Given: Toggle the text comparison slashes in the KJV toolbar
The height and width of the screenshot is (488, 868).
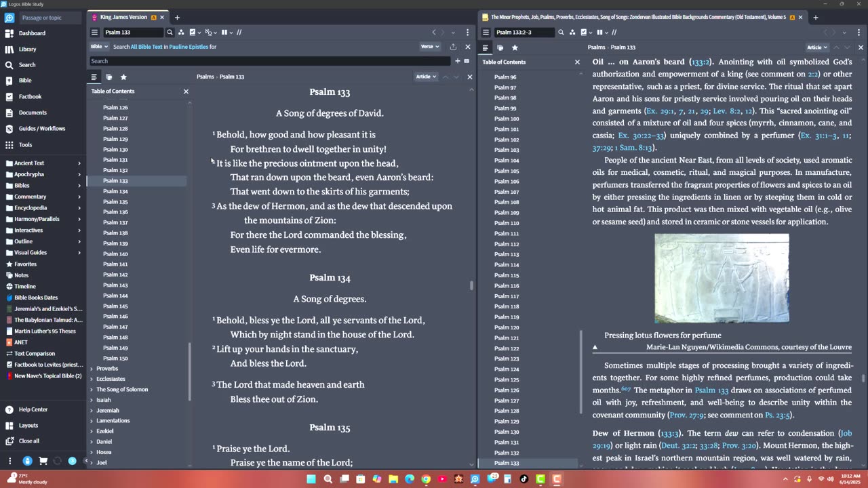Looking at the screenshot, I should point(239,32).
